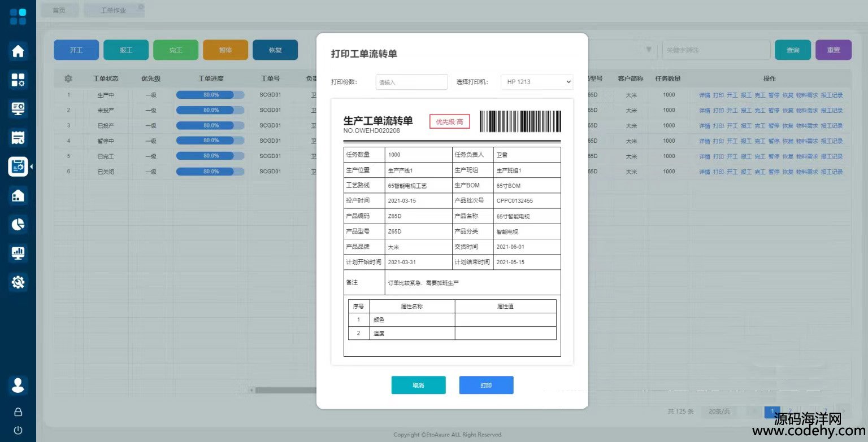
Task: Select the 工单进度 column header
Action: [x=211, y=78]
